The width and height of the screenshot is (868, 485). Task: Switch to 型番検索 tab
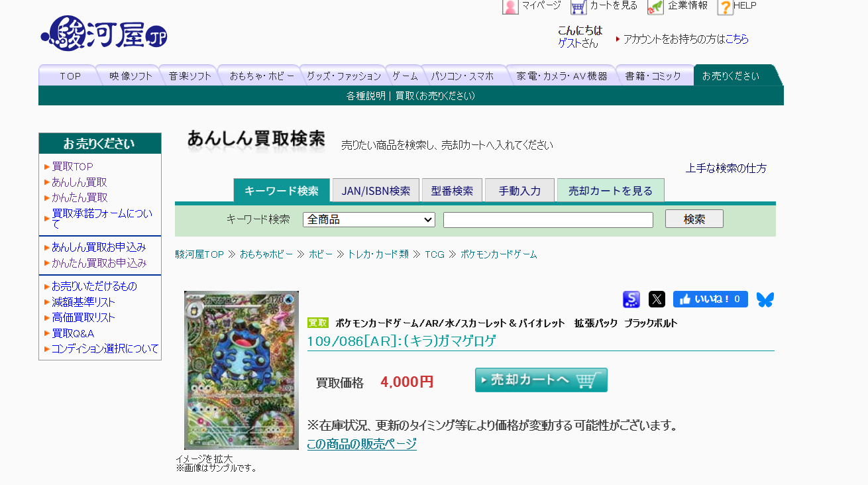tap(452, 191)
